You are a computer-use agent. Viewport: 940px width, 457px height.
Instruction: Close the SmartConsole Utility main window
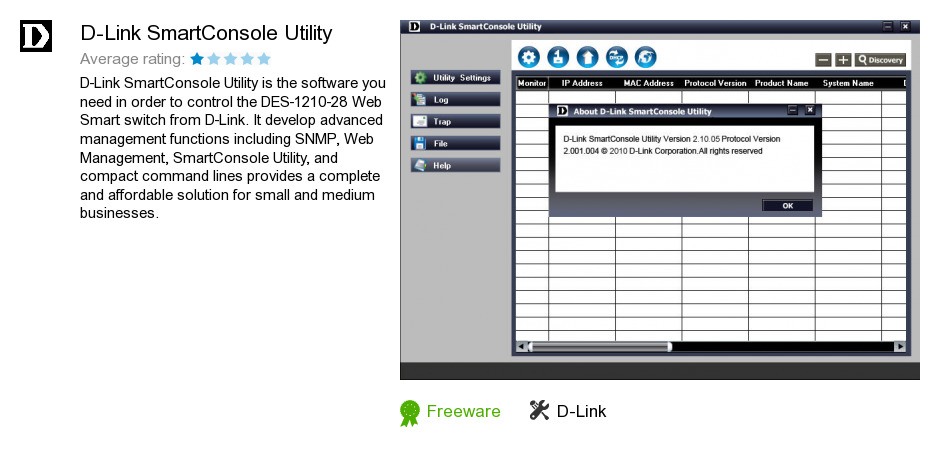(905, 26)
